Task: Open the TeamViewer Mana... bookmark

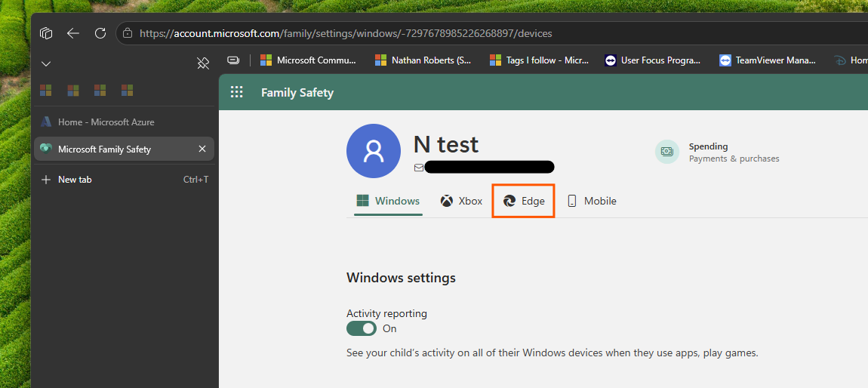Action: click(768, 60)
